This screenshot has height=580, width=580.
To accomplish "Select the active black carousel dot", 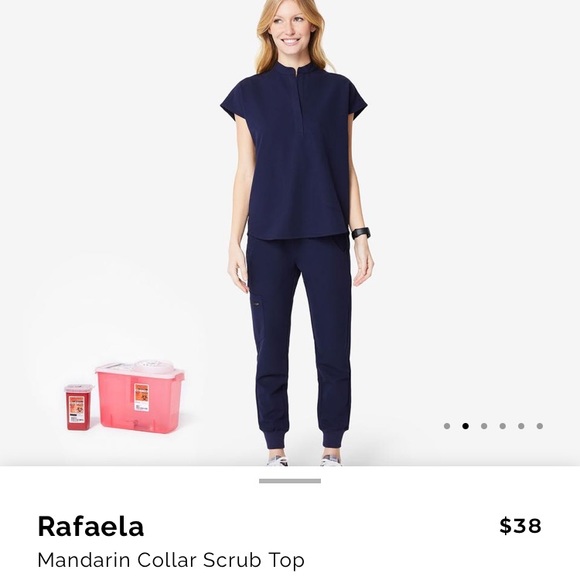I will [x=465, y=426].
